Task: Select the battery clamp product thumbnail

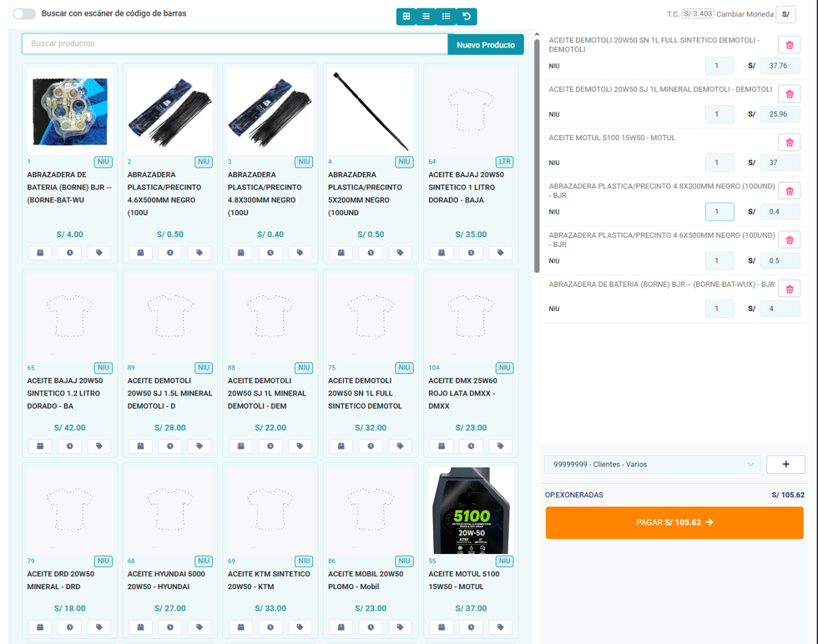Action: coord(70,111)
